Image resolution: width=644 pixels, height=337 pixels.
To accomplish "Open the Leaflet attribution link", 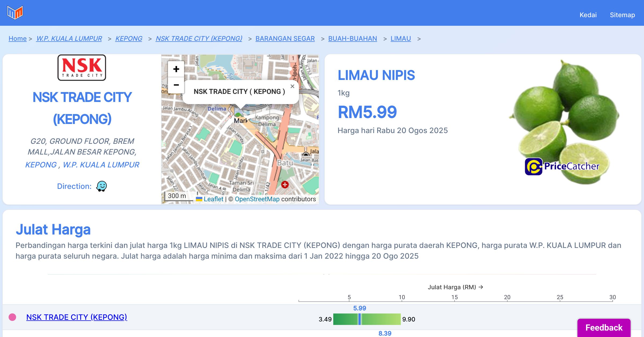I will (x=213, y=199).
